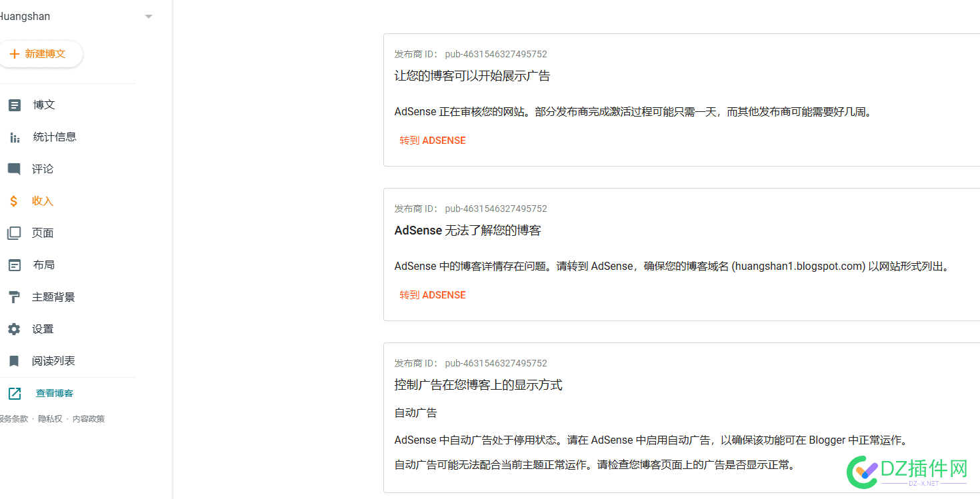980x499 pixels.
Task: Click the 收入 dollar sign icon
Action: click(14, 201)
